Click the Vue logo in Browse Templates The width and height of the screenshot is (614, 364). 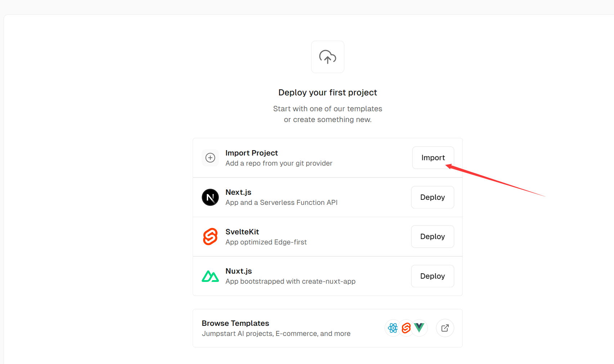point(419,328)
